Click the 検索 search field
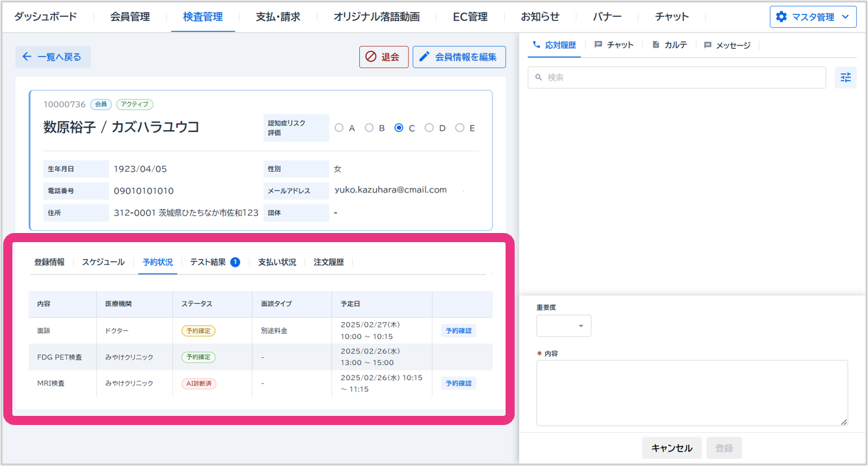The height and width of the screenshot is (466, 868). point(677,77)
